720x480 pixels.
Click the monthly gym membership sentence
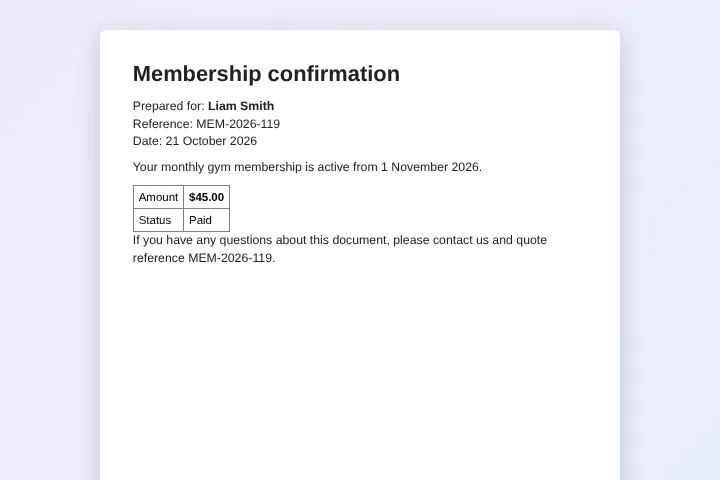307,167
